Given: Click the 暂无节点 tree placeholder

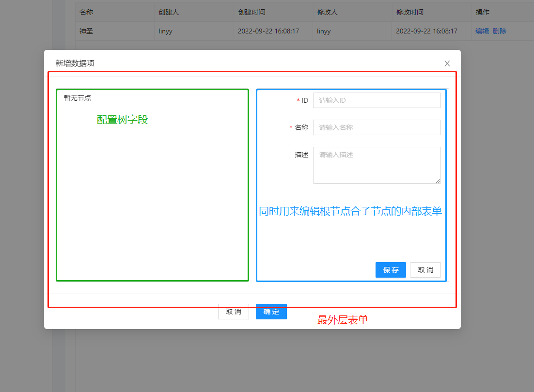Looking at the screenshot, I should coord(78,97).
